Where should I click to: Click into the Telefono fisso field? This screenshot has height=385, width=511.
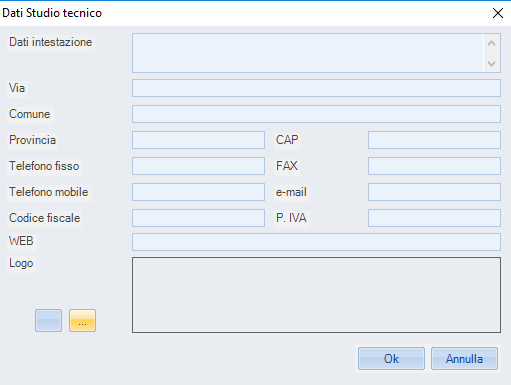[198, 166]
